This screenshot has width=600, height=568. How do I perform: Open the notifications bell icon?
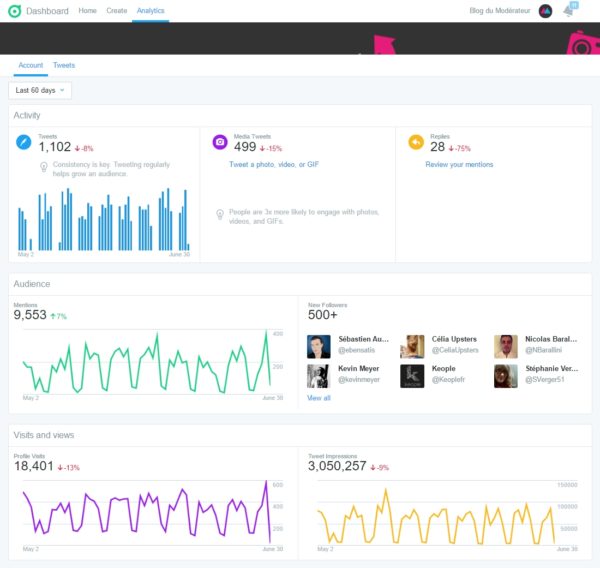(568, 11)
